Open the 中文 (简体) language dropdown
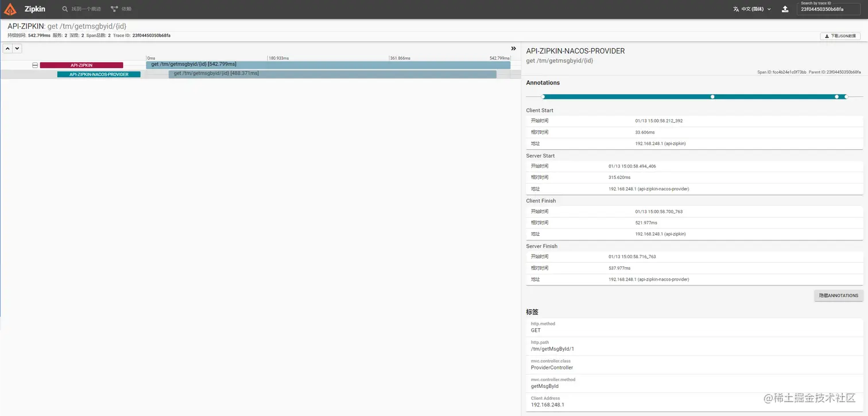 [x=752, y=9]
